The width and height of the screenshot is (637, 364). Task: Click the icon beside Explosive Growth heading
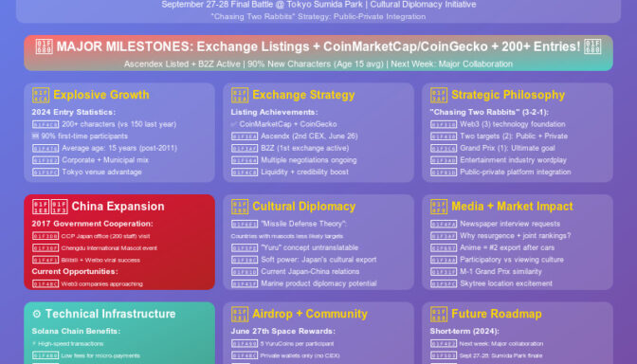41,95
